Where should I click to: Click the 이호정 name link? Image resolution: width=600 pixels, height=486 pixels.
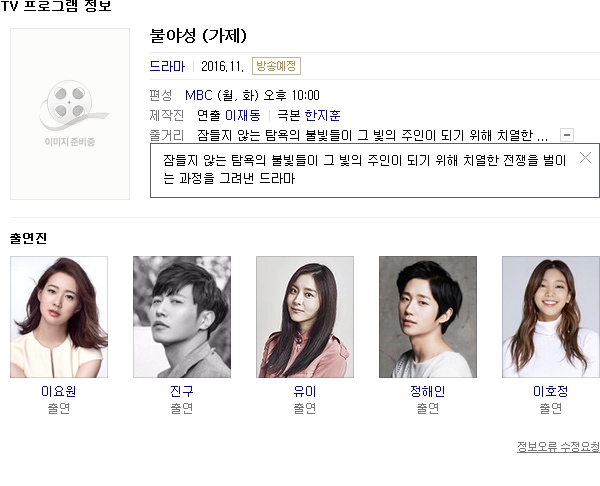point(551,391)
